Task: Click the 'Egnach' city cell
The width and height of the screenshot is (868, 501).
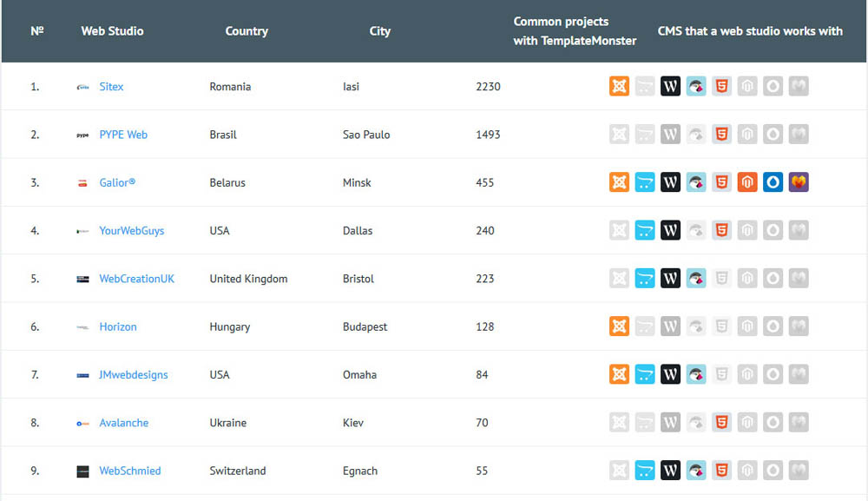Action: 360,471
